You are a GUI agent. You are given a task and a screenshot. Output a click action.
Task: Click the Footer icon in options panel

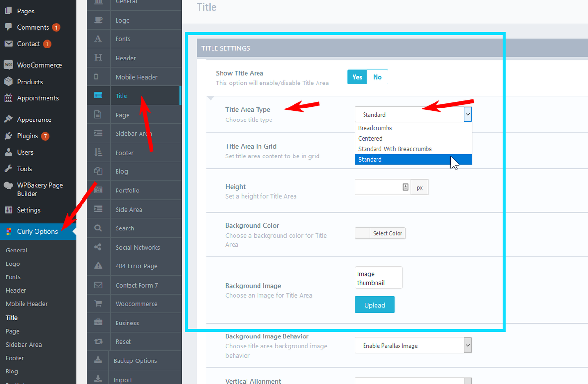(x=98, y=153)
